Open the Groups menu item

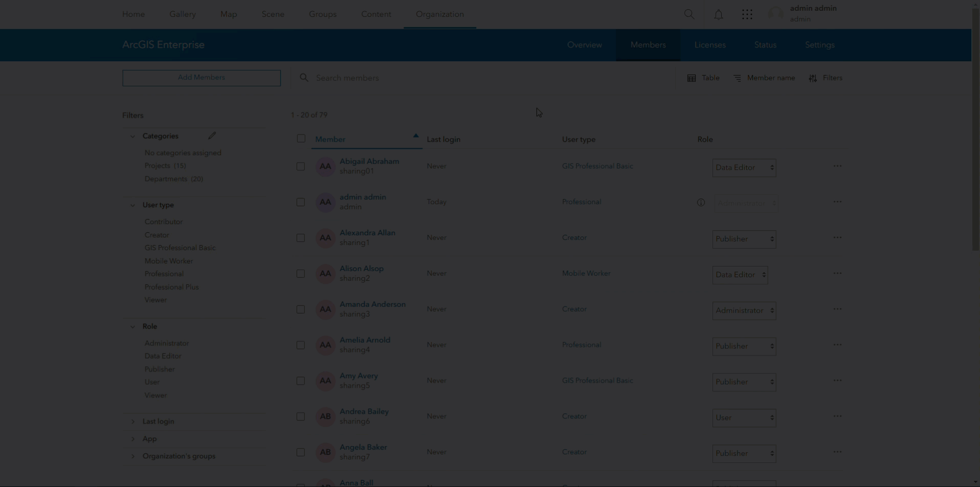pos(322,14)
